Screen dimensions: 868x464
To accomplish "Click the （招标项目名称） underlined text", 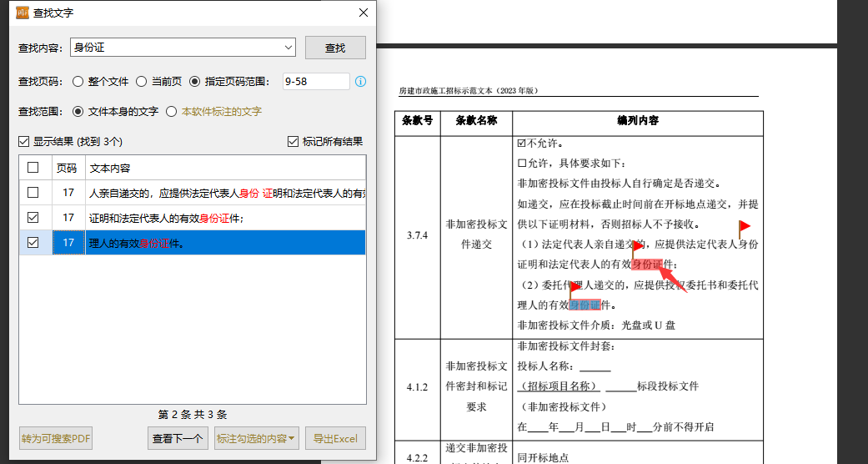I will point(559,386).
